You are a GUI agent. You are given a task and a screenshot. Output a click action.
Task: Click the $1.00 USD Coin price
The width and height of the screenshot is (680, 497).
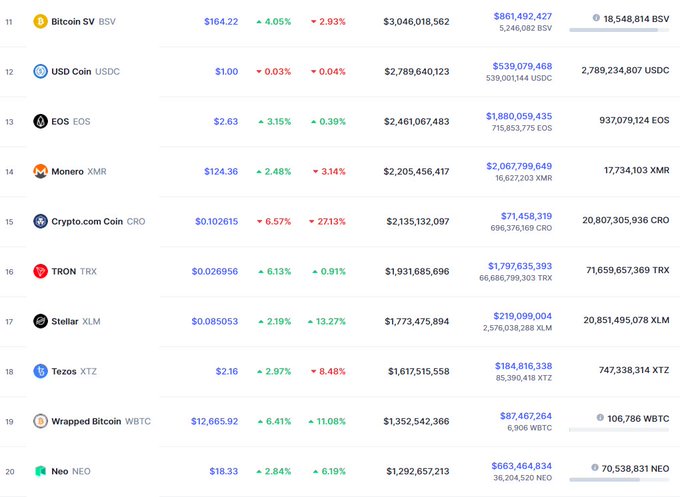[x=227, y=72]
